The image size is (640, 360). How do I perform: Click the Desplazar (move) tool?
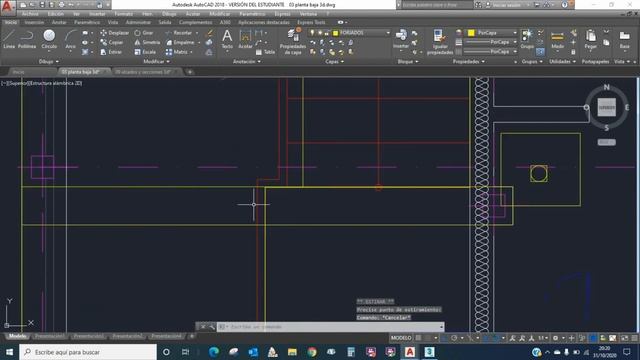(114, 33)
